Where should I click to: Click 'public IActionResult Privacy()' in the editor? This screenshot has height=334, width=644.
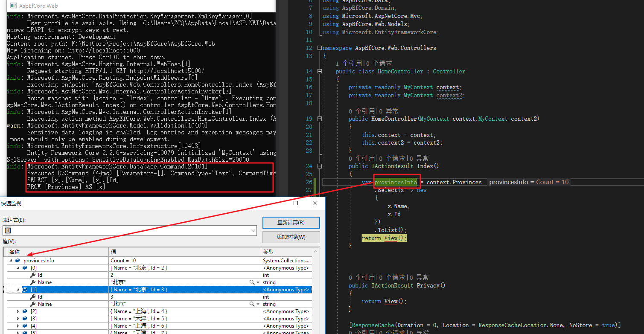click(397, 285)
